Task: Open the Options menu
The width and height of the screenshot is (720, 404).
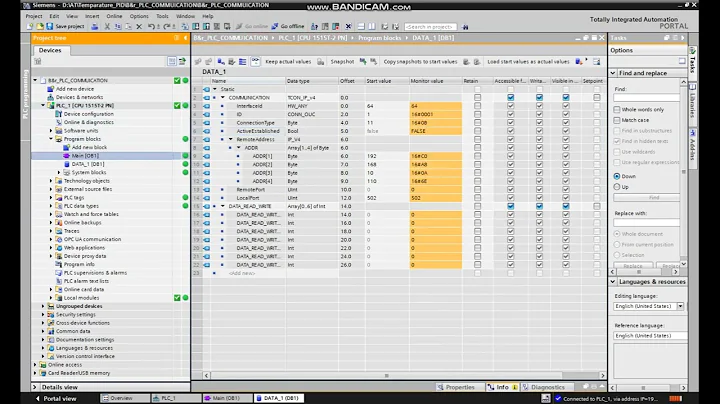Action: [x=139, y=16]
